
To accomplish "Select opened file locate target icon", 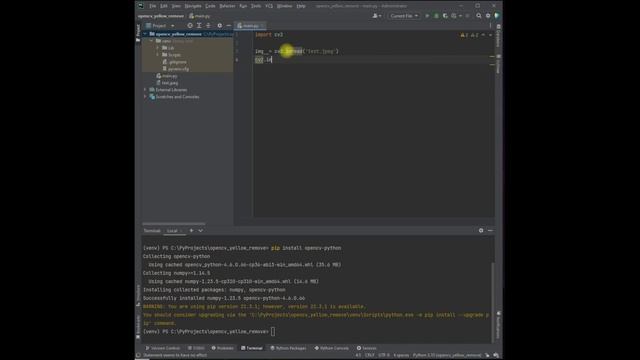I will (x=190, y=26).
